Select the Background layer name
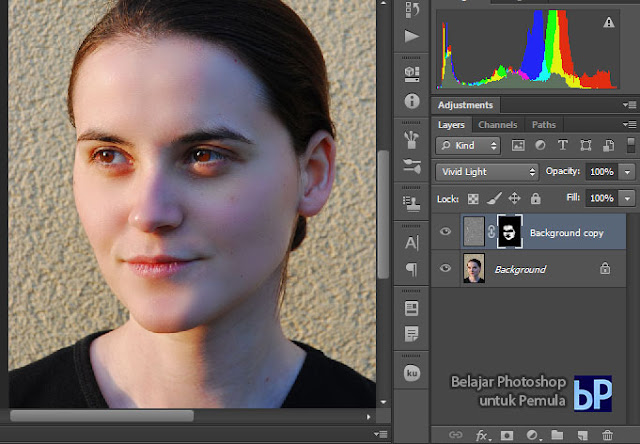Image resolution: width=640 pixels, height=444 pixels. 520,269
